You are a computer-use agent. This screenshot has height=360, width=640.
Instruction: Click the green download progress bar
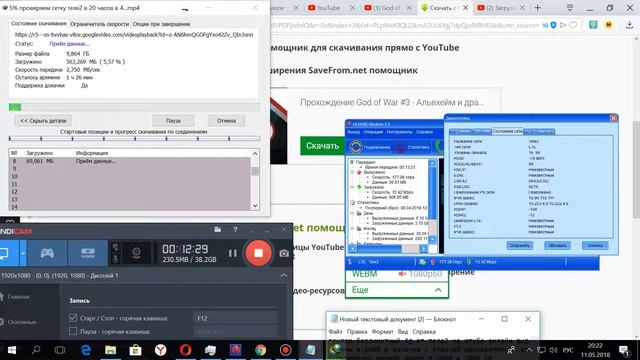point(134,107)
